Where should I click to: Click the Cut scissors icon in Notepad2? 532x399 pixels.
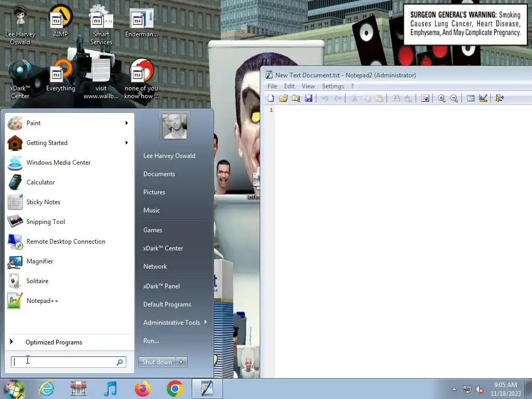(354, 98)
